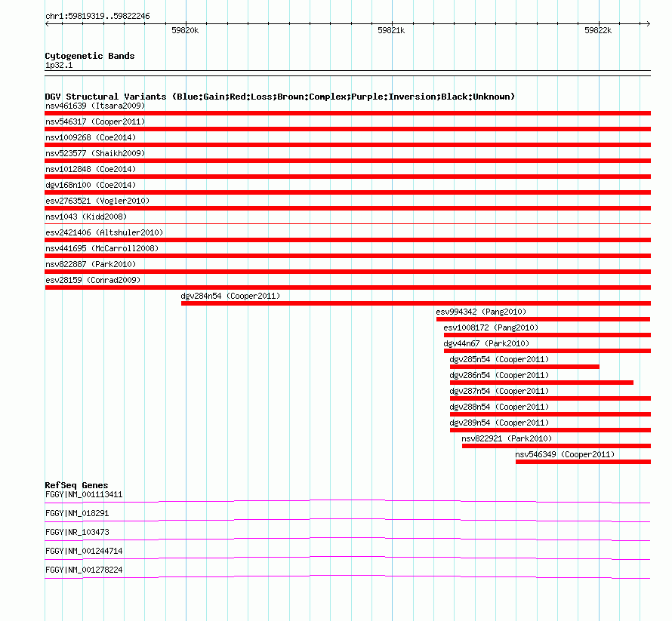Open variant esv2763521 (Vogler2010)
Screen dimensions: 672x621
pyautogui.click(x=97, y=201)
